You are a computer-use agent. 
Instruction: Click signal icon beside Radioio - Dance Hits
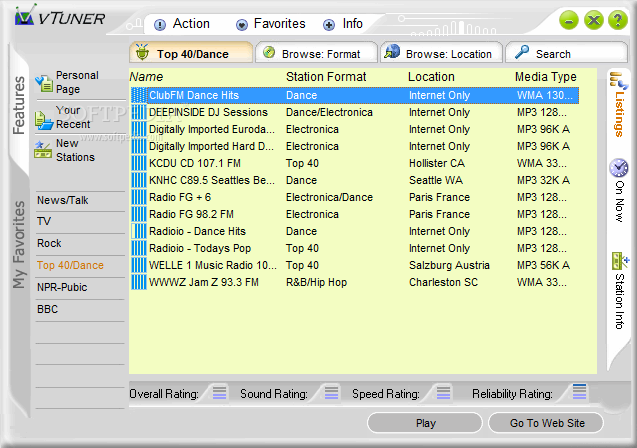139,231
